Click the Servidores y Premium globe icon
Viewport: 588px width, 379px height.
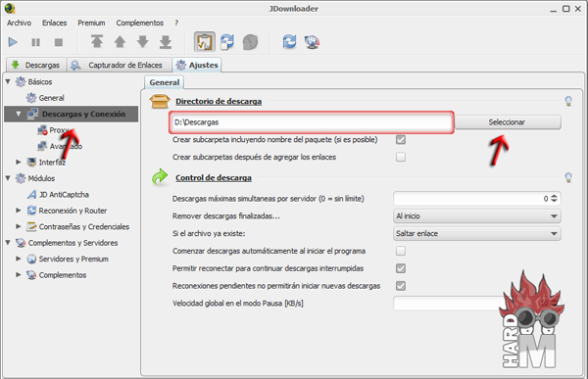32,259
